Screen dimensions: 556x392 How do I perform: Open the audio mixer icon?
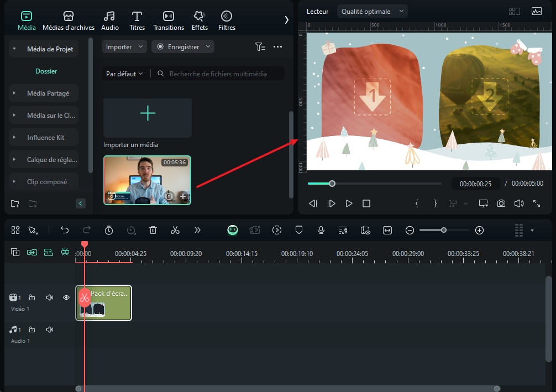[343, 230]
